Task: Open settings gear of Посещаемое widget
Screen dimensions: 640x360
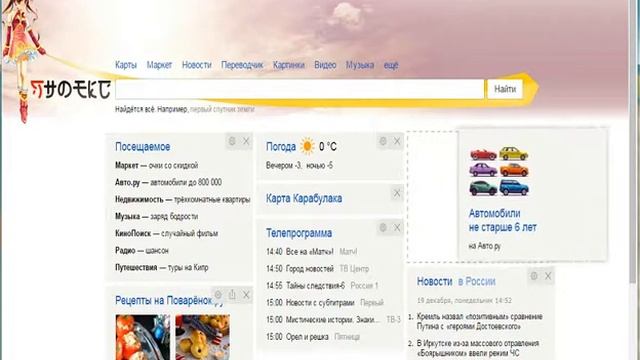Action: point(232,141)
